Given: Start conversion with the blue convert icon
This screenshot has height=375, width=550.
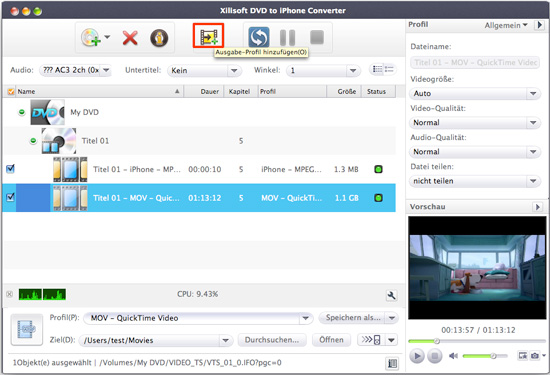Looking at the screenshot, I should [x=259, y=37].
